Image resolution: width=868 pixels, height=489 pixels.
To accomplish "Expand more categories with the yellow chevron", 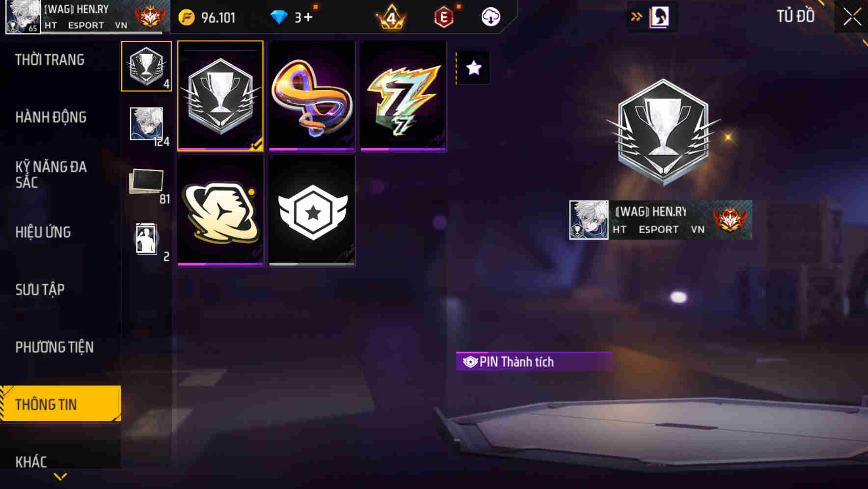I will (x=60, y=477).
